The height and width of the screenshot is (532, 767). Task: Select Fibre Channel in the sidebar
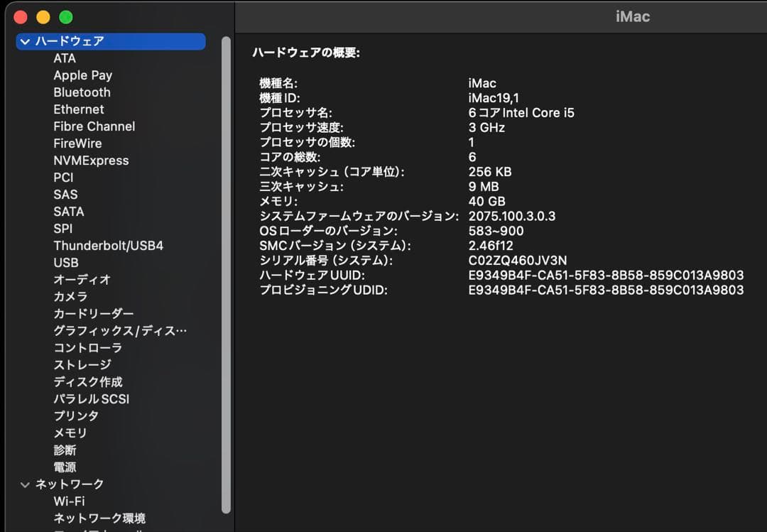coord(94,126)
